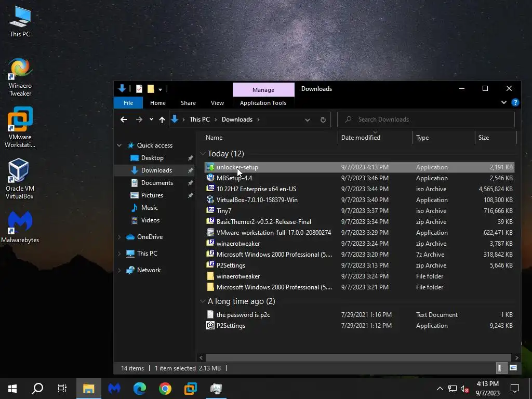Go forward with the forward arrow
532x399 pixels.
(139, 119)
